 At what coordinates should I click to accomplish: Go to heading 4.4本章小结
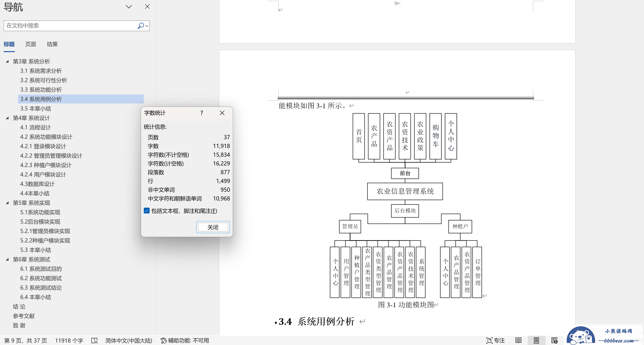(x=35, y=193)
